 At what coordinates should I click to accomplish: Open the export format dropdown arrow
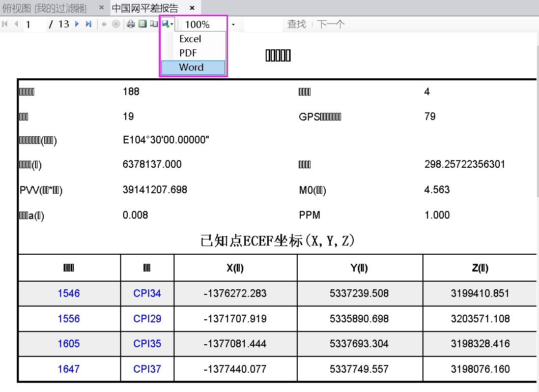pyautogui.click(x=172, y=24)
